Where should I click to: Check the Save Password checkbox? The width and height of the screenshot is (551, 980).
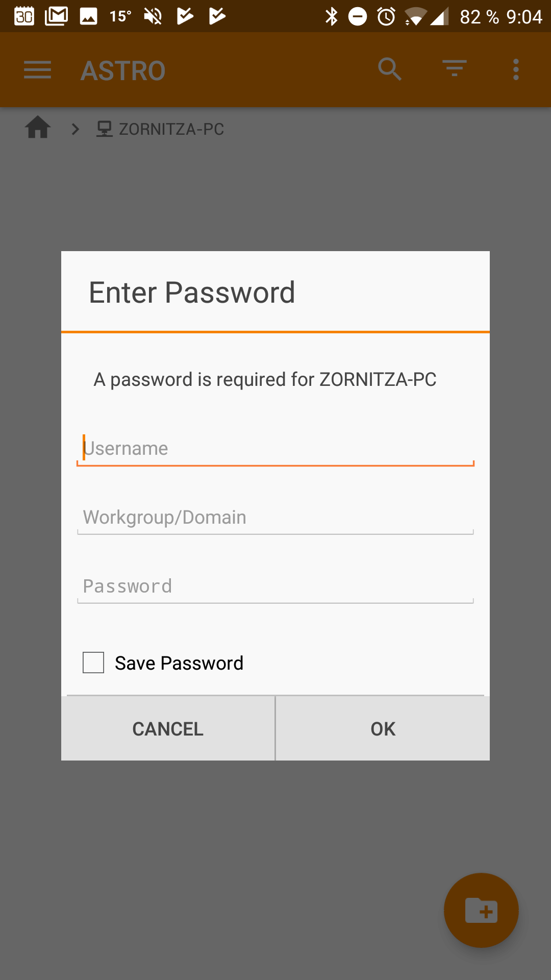pos(93,663)
